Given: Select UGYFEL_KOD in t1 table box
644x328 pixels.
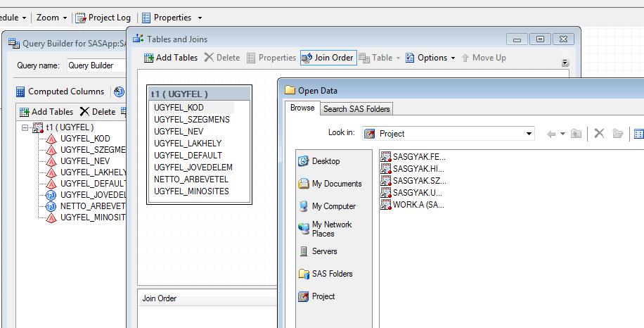Looking at the screenshot, I should click(179, 108).
